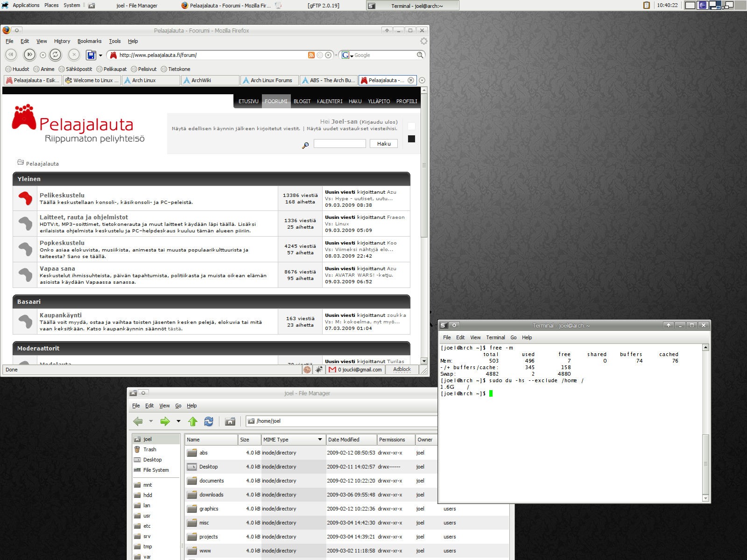Click the Kirjaudu ulos logout link
Viewport: 747px width, 560px height.
(x=378, y=122)
